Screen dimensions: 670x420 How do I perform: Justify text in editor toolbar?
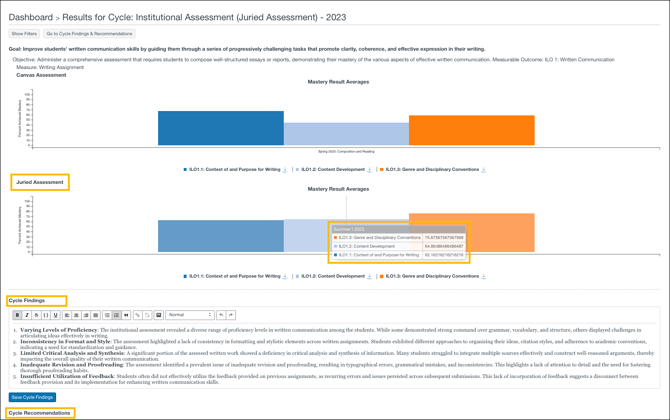(95, 315)
